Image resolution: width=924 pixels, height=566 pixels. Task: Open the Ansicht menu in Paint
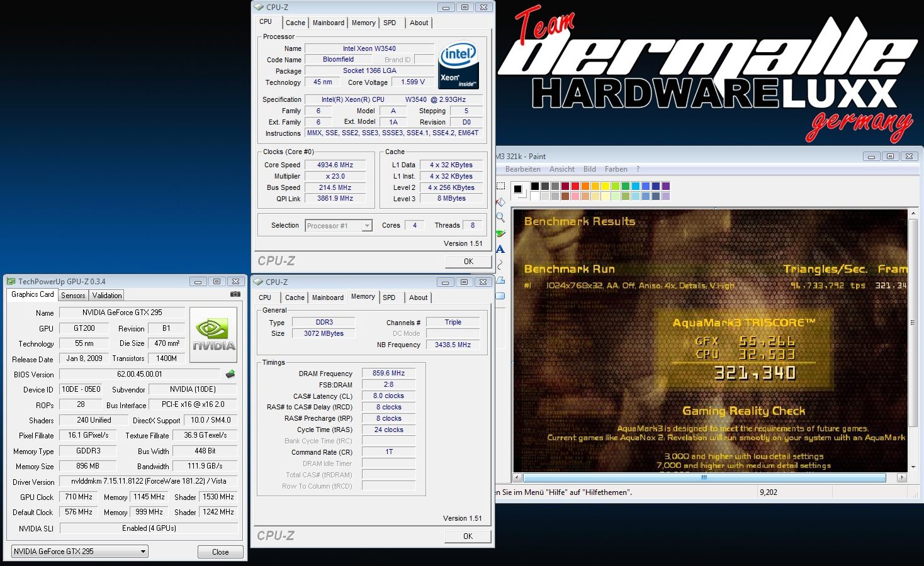562,169
